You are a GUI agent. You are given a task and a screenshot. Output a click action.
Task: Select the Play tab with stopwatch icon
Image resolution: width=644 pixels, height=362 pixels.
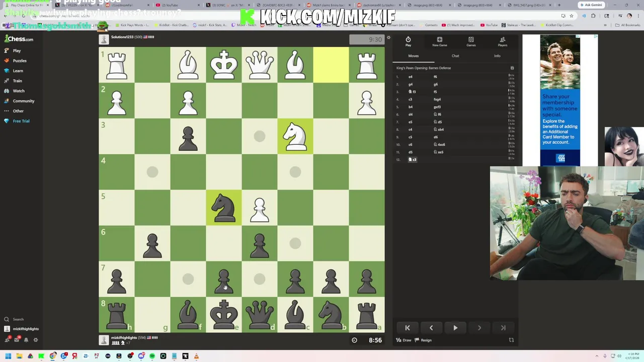[x=408, y=42]
